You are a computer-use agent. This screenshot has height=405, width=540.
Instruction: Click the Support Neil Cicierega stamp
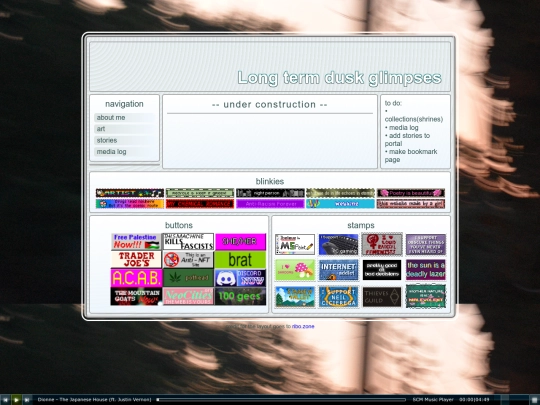coord(339,297)
